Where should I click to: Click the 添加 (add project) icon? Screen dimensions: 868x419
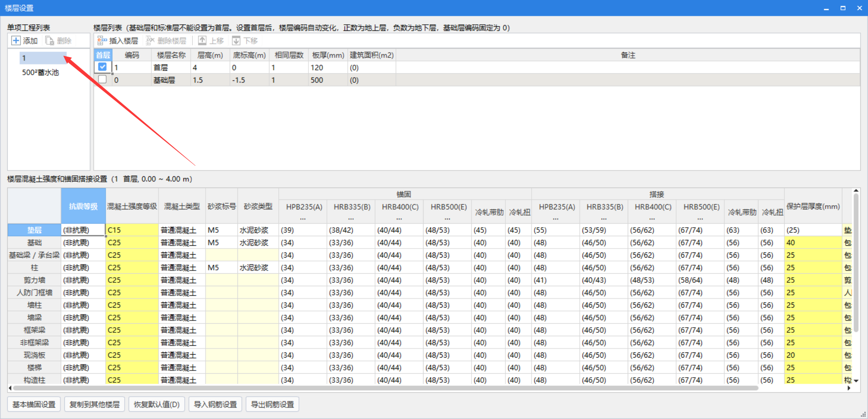[16, 40]
